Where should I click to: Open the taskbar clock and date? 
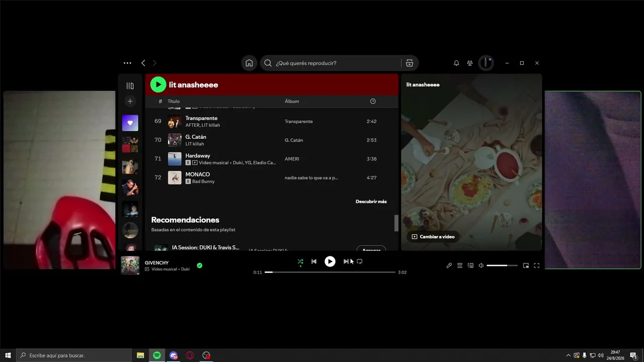[x=615, y=355]
